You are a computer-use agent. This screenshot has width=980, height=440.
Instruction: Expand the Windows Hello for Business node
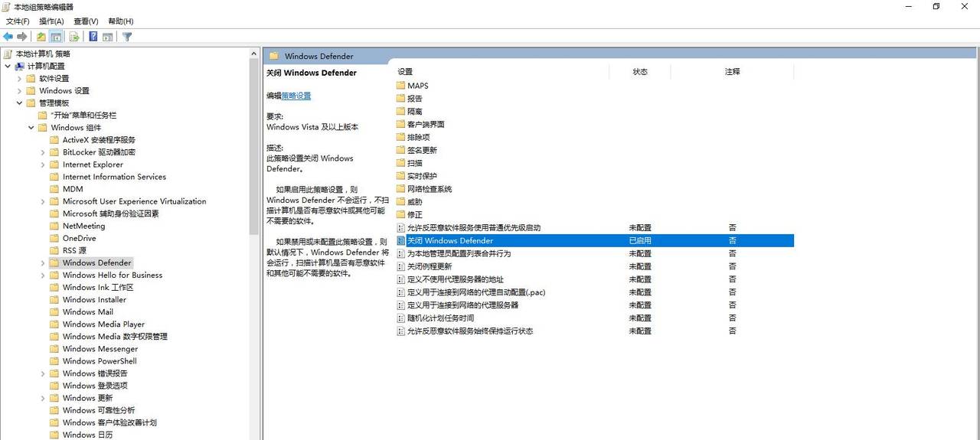(x=43, y=275)
